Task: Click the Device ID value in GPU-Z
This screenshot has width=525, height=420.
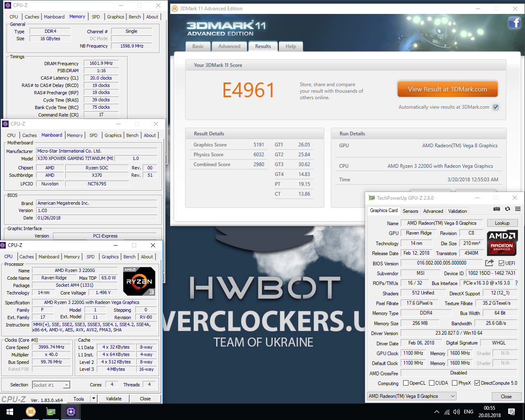Action: click(492, 273)
